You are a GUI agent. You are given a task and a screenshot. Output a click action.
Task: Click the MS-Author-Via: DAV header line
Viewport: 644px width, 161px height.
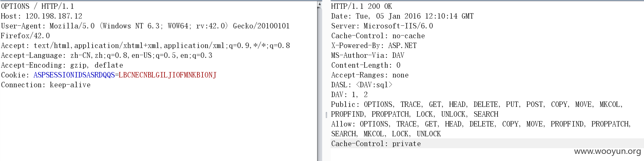point(368,55)
